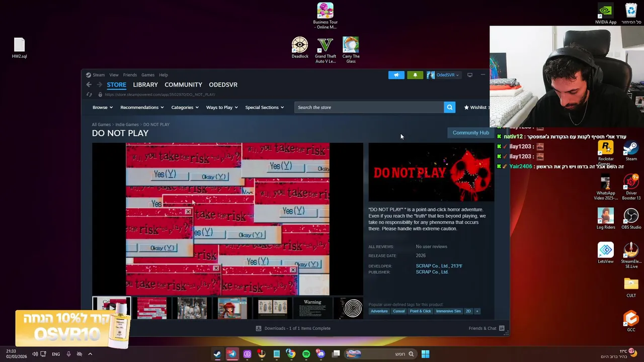The image size is (644, 362).
Task: Click the Immersive Sim tag
Action: click(x=448, y=311)
